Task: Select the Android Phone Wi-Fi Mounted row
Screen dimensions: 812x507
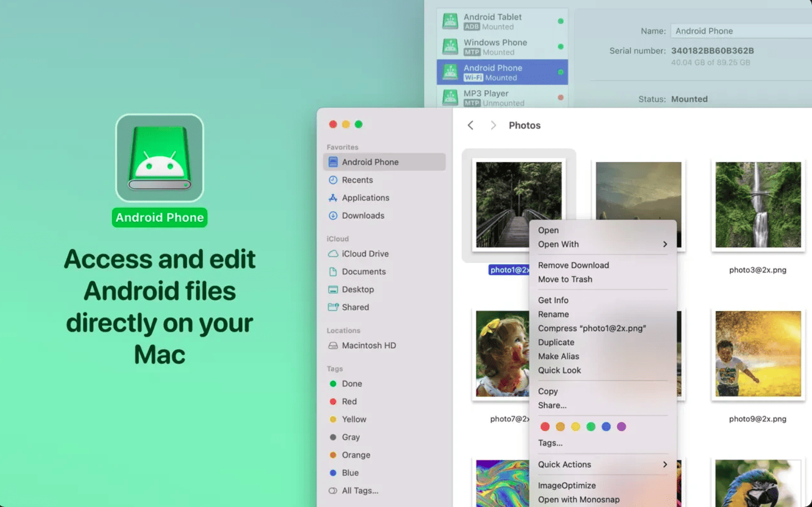Action: pos(502,72)
